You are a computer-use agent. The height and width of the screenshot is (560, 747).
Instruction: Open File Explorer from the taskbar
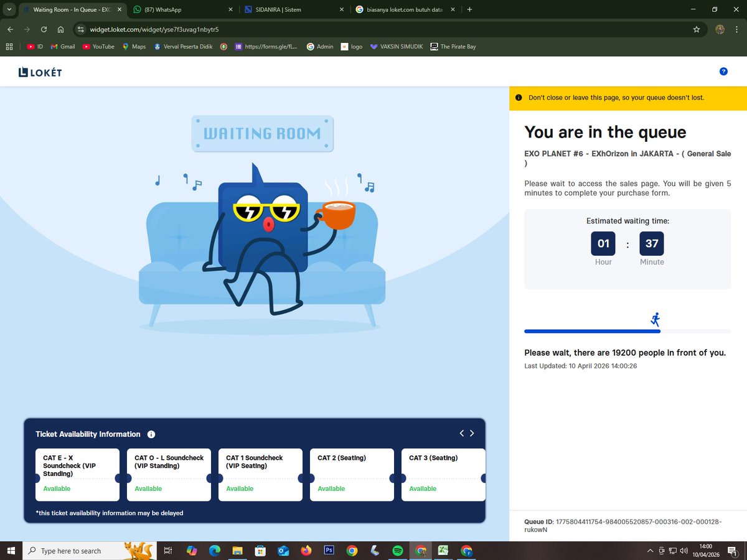click(x=237, y=551)
